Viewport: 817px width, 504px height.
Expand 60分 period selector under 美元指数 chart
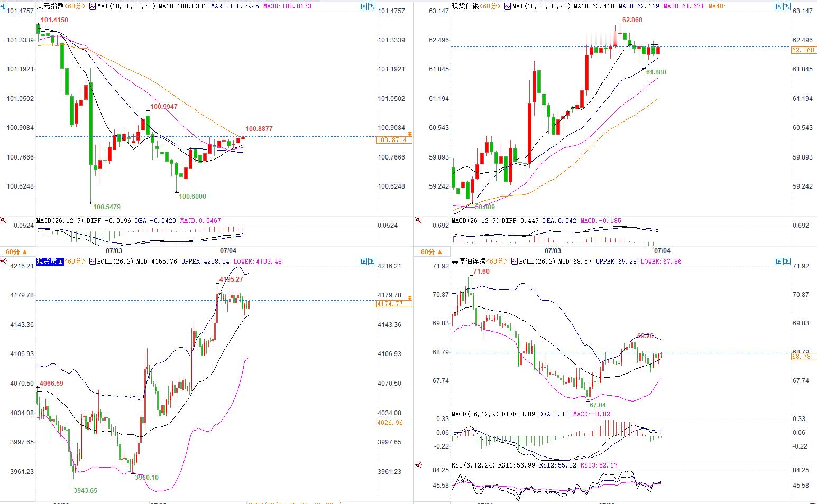pyautogui.click(x=17, y=252)
